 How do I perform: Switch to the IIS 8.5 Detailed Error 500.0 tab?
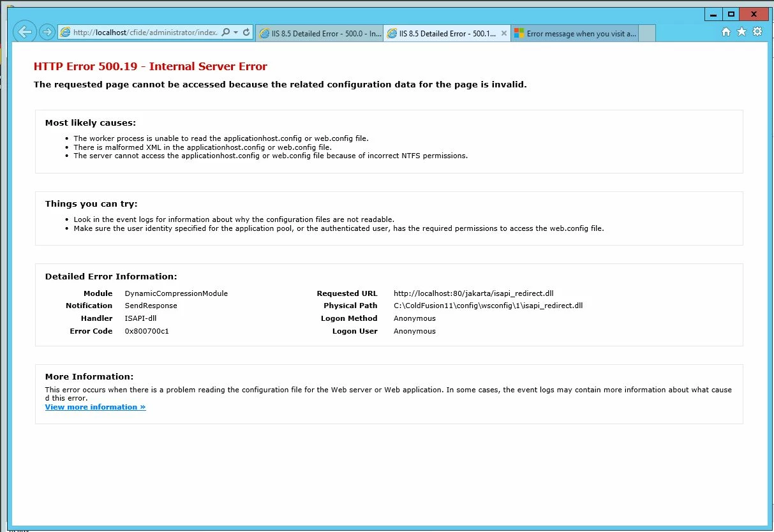[319, 34]
